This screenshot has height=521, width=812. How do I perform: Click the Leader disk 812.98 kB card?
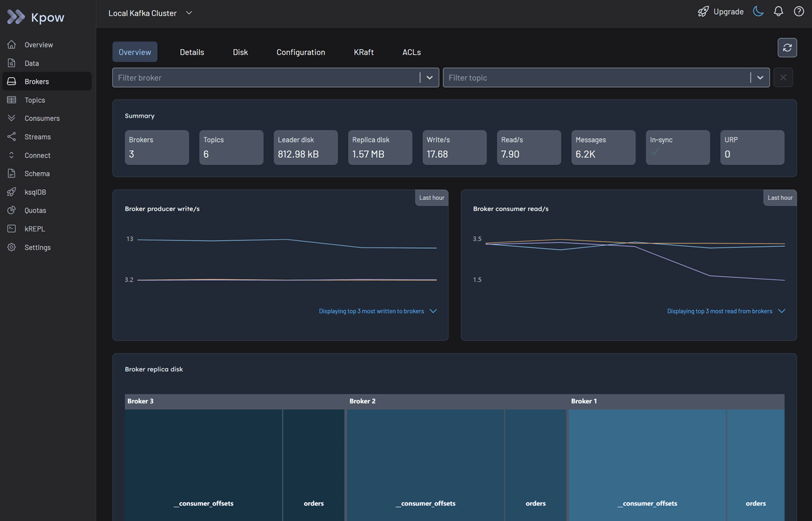tap(305, 147)
